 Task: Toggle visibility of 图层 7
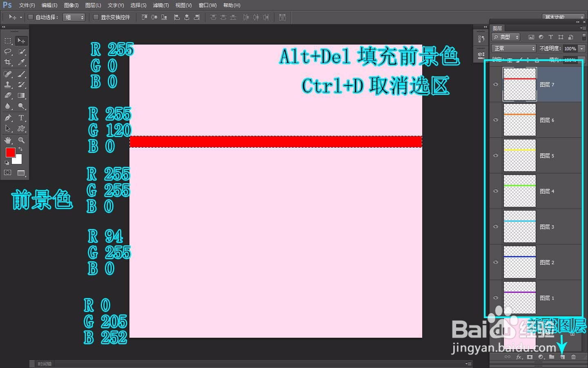pyautogui.click(x=495, y=84)
